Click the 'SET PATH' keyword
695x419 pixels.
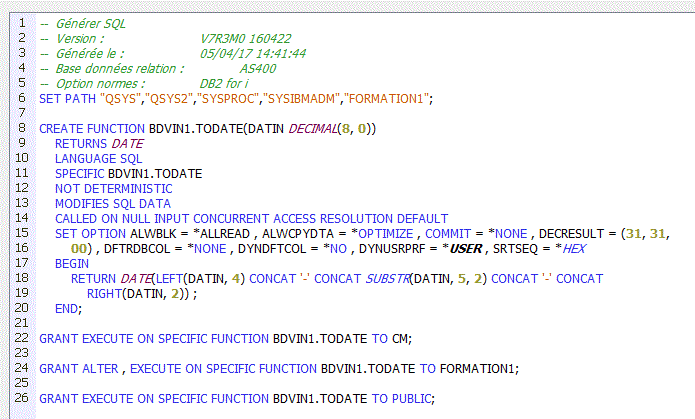click(67, 98)
